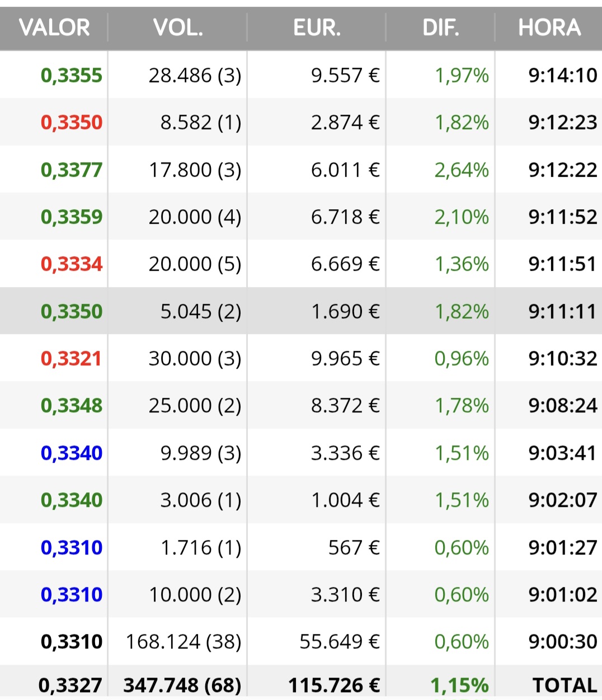Click the DIF. column header
602x700 pixels.
tap(441, 27)
